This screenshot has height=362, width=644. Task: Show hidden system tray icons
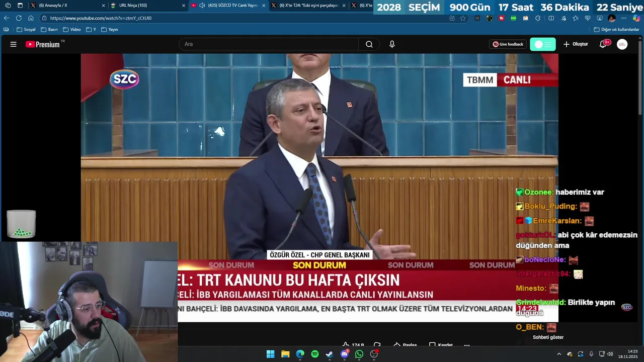pyautogui.click(x=559, y=354)
